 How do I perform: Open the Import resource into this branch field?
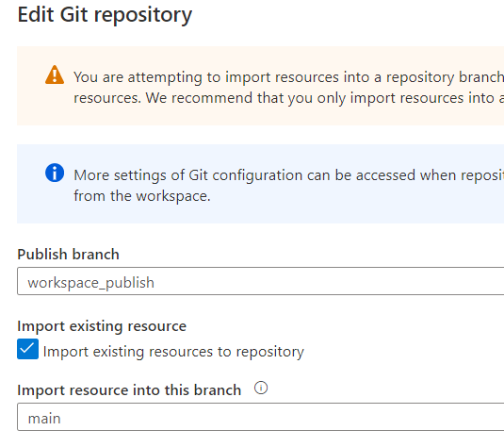260,417
